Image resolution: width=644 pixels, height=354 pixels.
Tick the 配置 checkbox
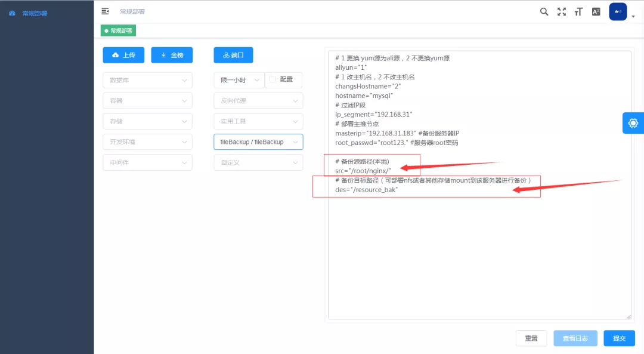coord(273,79)
